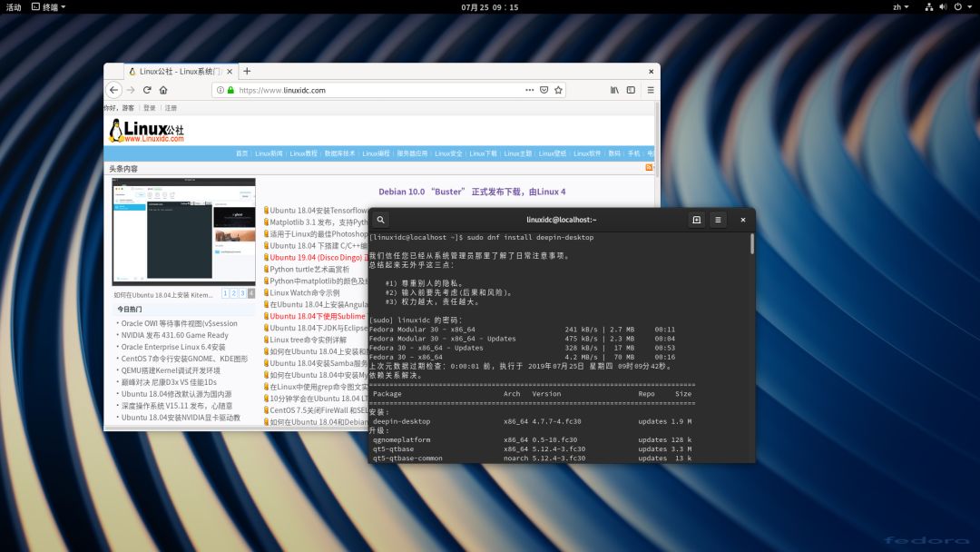This screenshot has height=552, width=980.
Task: Click terminal search magnifier icon
Action: tap(381, 220)
